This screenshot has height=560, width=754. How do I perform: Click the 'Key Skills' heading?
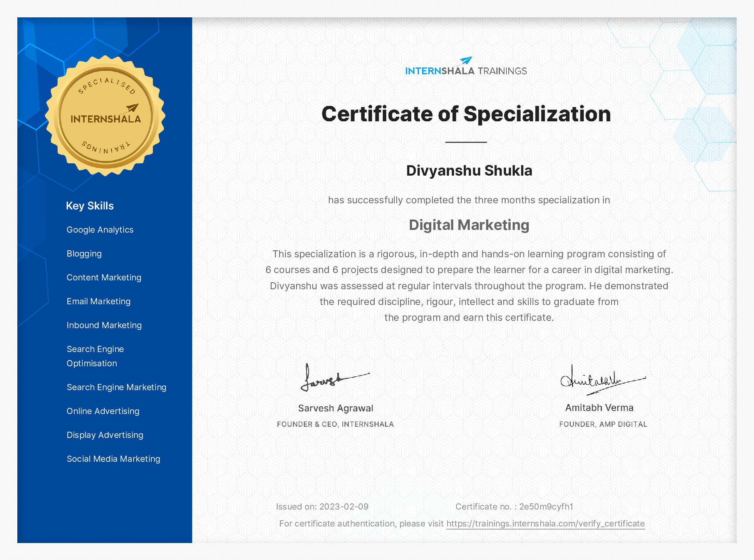click(90, 206)
